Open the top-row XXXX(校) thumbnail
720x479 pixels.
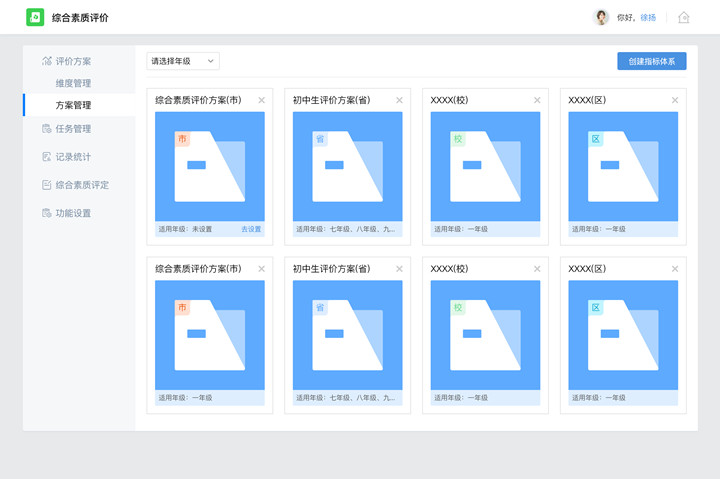pos(485,166)
